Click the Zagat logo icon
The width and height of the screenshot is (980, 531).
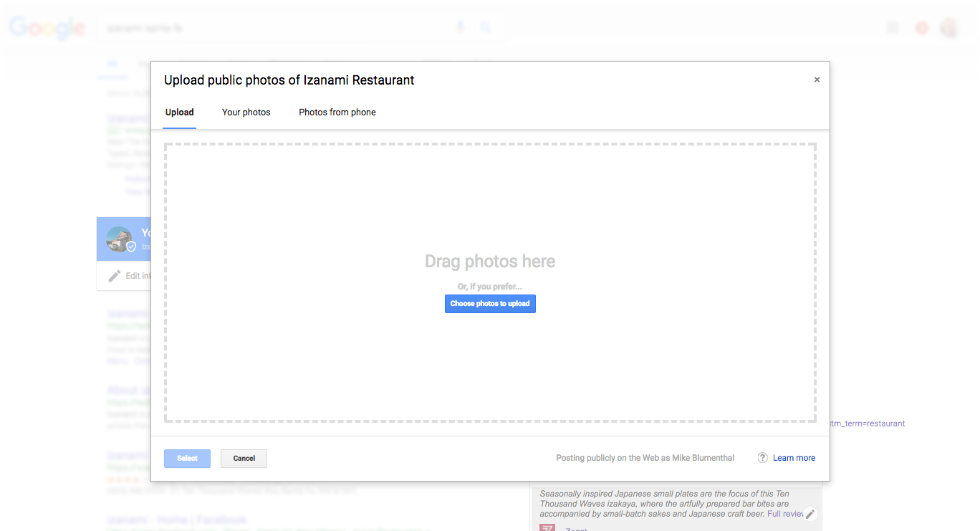click(547, 528)
